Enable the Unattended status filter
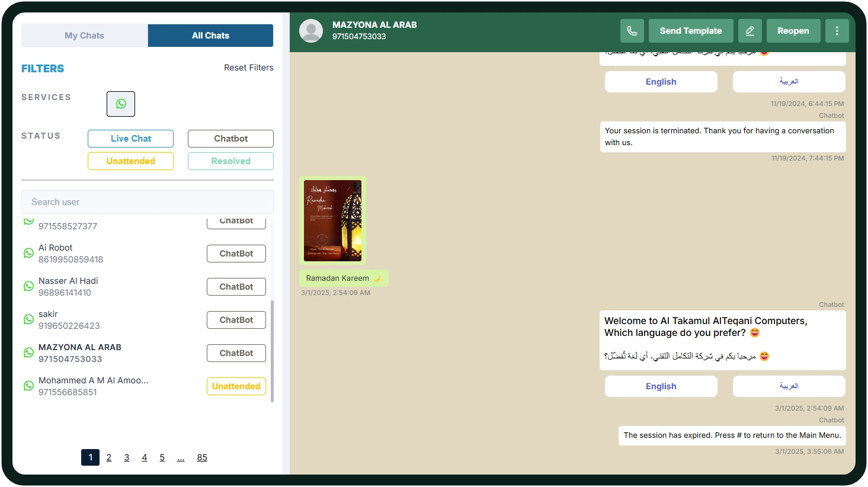Viewport: 868px width, 487px height. (x=130, y=161)
